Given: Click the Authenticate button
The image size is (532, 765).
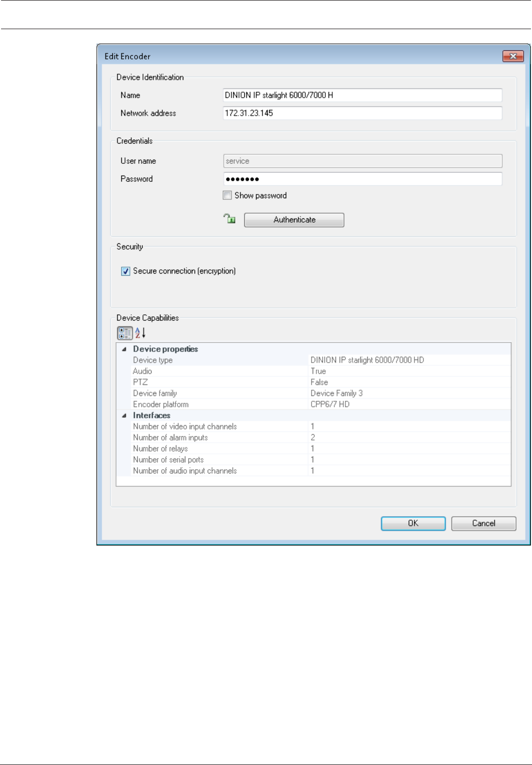Looking at the screenshot, I should [294, 220].
